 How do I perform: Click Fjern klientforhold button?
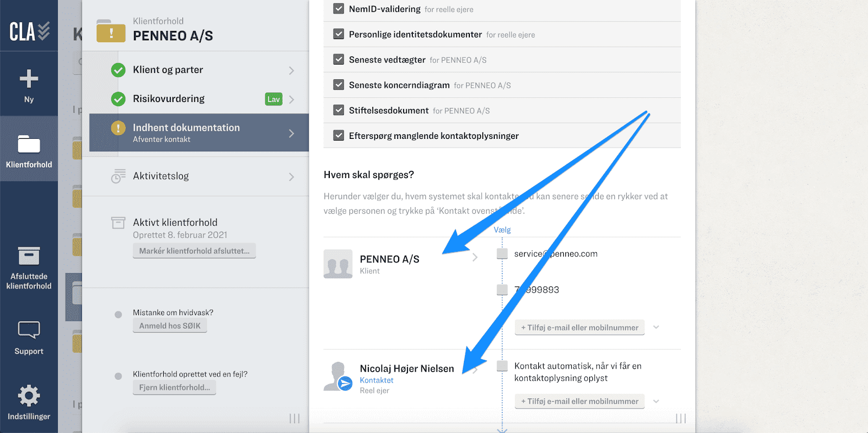point(174,387)
